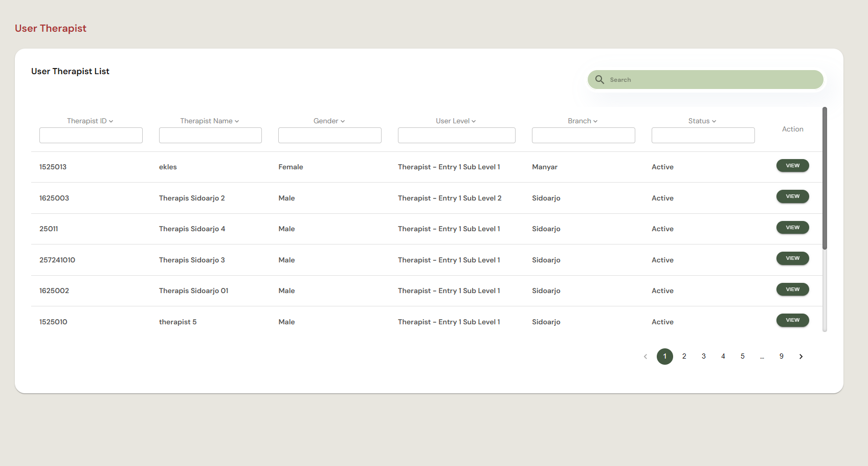Click the Manyar branch cell
The height and width of the screenshot is (466, 868).
point(545,167)
